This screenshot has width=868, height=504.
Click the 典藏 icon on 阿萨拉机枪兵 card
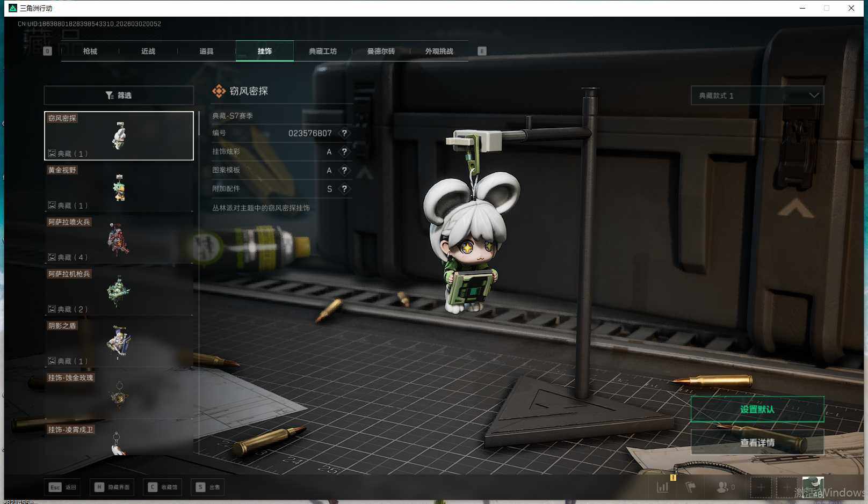52,309
